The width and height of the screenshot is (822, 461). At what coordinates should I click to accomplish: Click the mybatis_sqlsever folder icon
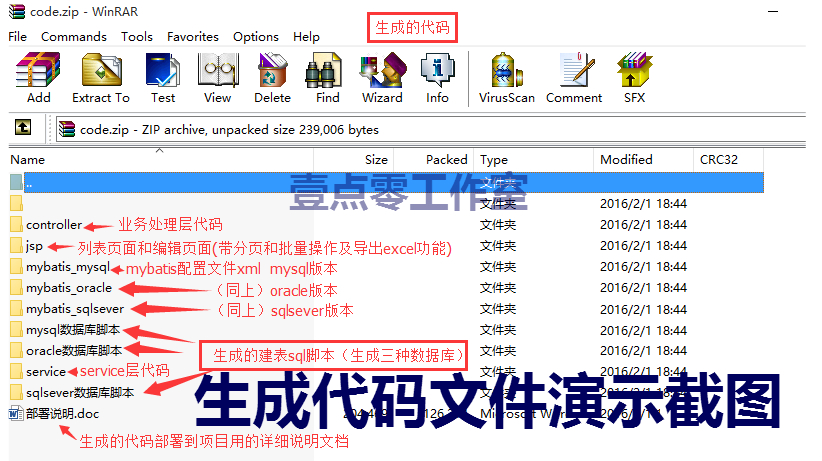[x=16, y=308]
